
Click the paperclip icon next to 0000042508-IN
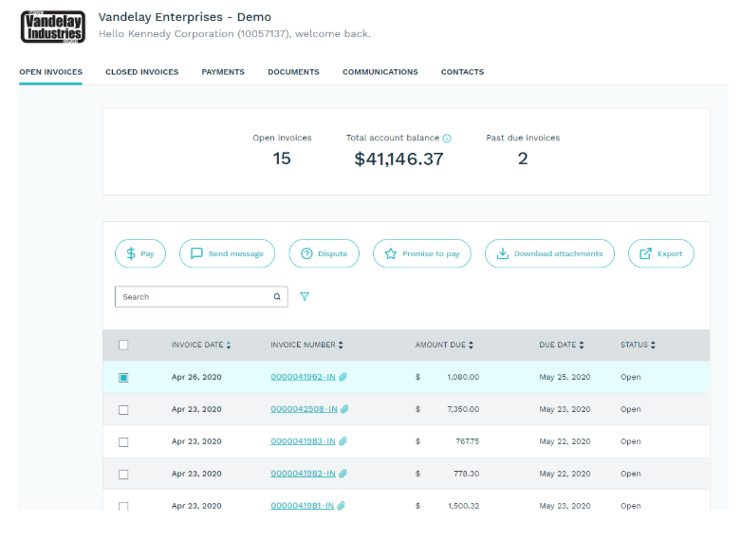345,409
